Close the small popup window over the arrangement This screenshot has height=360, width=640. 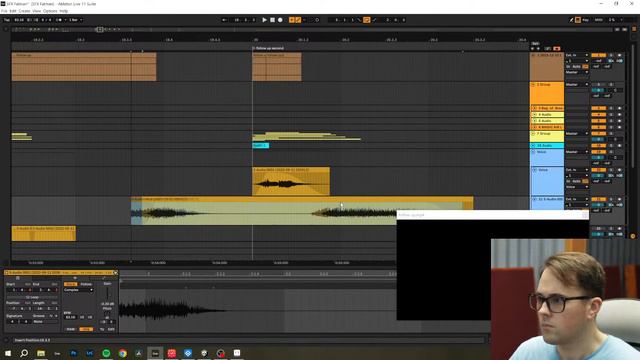[x=585, y=215]
